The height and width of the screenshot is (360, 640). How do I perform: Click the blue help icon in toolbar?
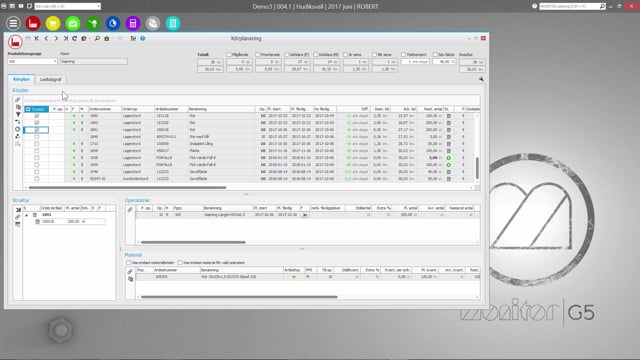click(143, 38)
